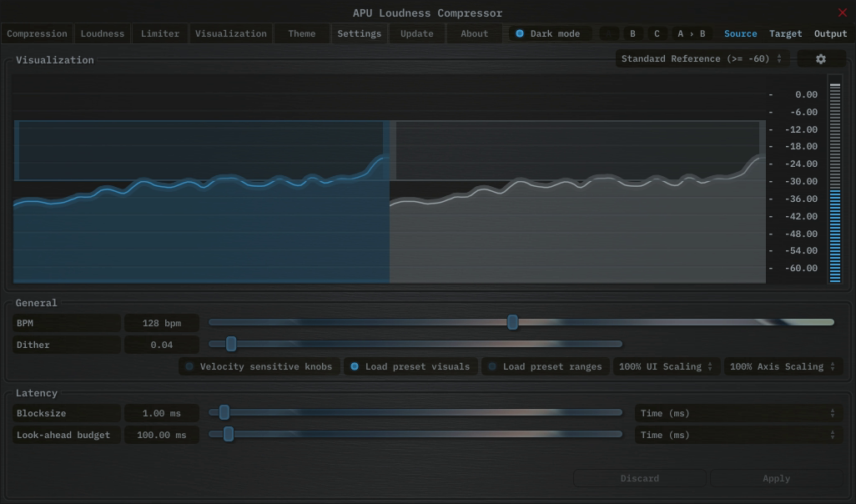
Task: Enable Load preset ranges option
Action: point(545,366)
